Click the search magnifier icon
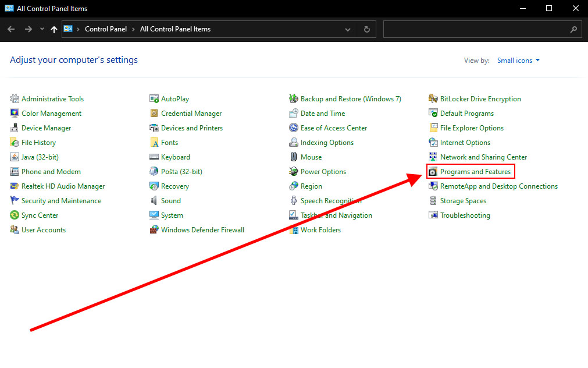 573,29
